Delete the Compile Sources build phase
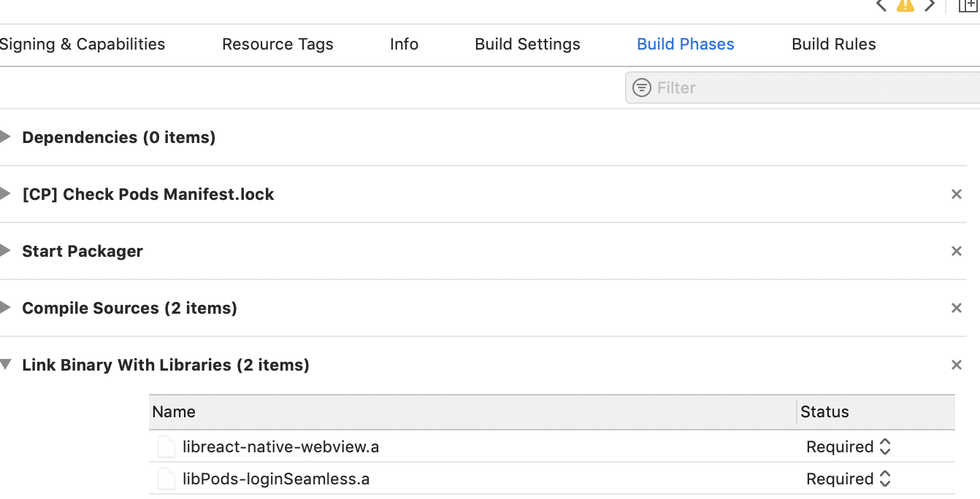 957,308
